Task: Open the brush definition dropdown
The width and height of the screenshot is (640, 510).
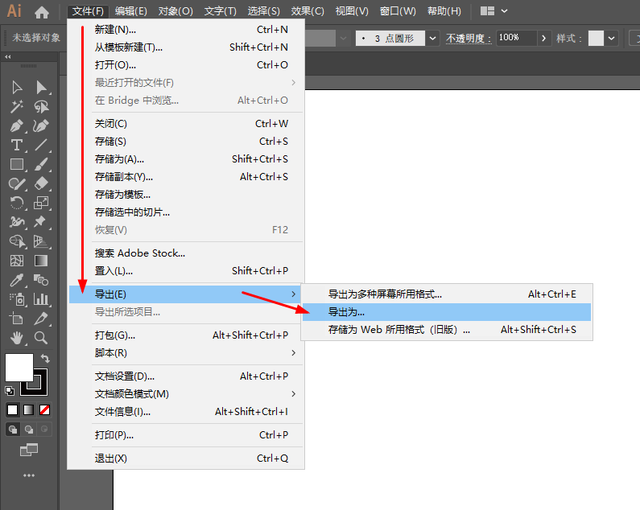Action: [433, 38]
